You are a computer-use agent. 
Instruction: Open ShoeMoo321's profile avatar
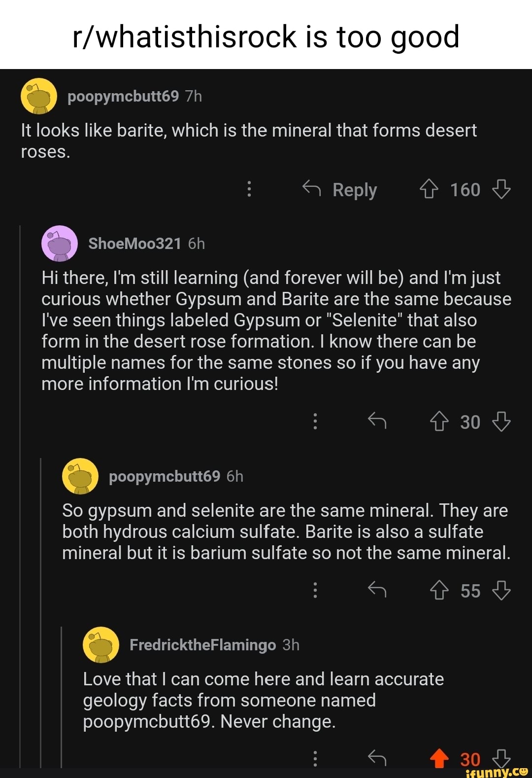pos(59,244)
